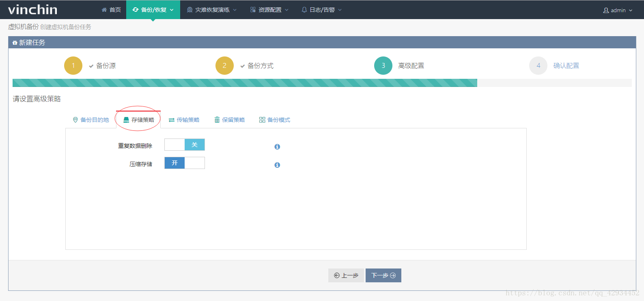Click the 备份源 step label
The width and height of the screenshot is (644, 301).
[106, 66]
